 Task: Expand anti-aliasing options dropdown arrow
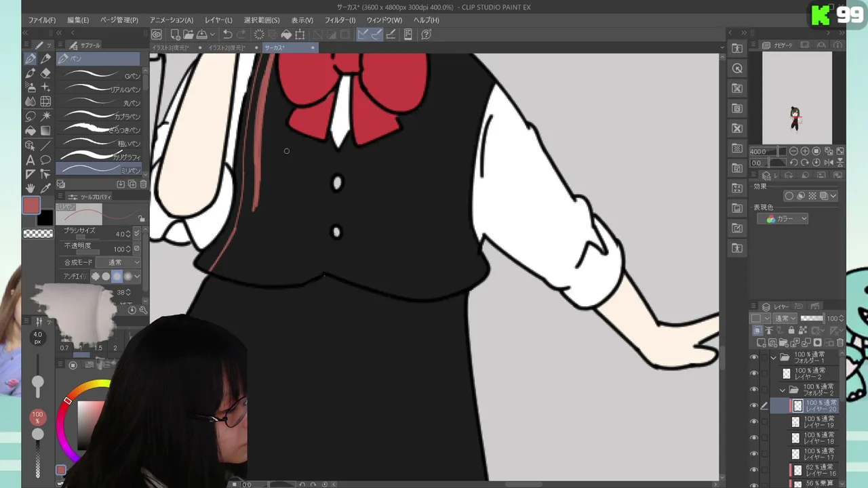tap(137, 276)
